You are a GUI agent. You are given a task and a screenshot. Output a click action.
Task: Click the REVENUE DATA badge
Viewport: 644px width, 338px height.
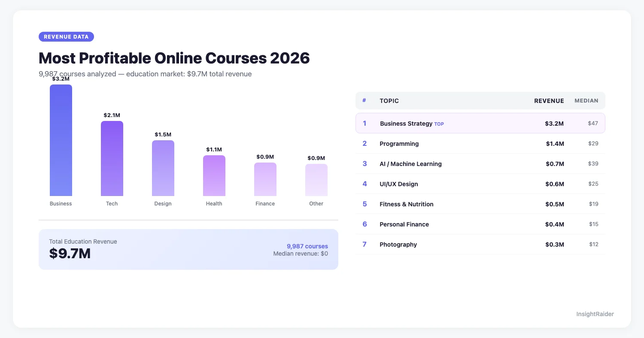pos(66,36)
